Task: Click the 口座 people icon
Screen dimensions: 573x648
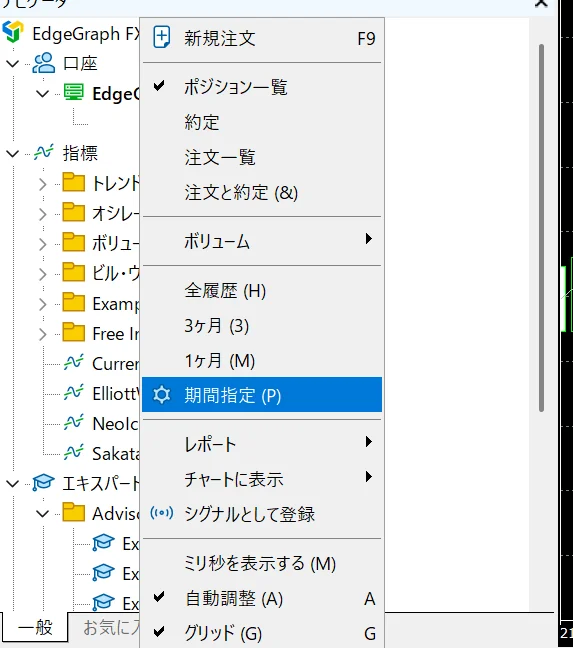Action: 43,63
